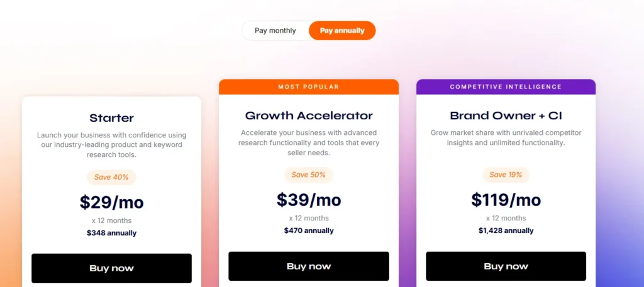Click the Starter plan description text

click(111, 144)
